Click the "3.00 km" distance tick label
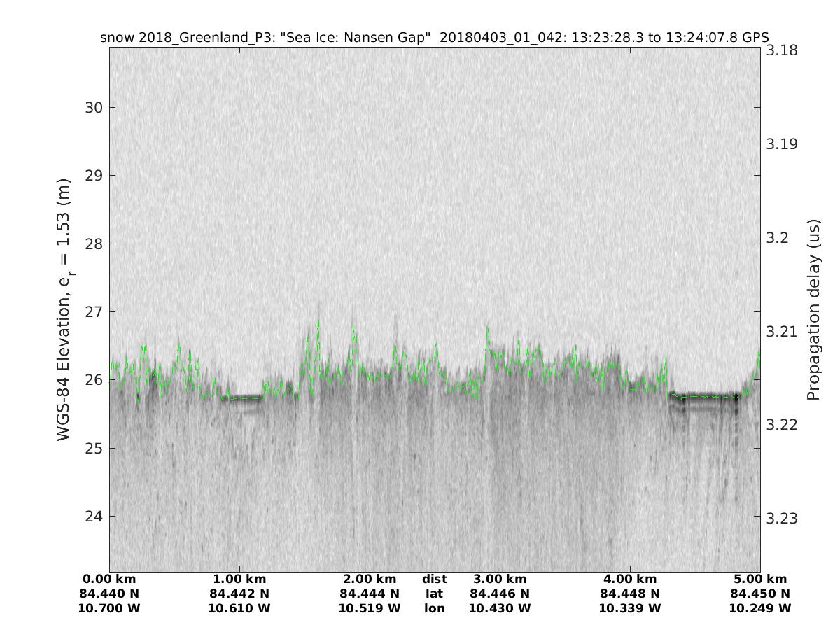Image resolution: width=840 pixels, height=630 pixels. point(500,580)
